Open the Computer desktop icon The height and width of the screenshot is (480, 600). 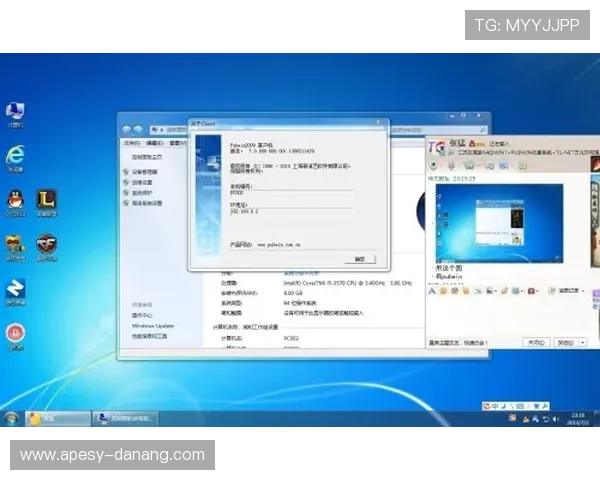(x=15, y=110)
